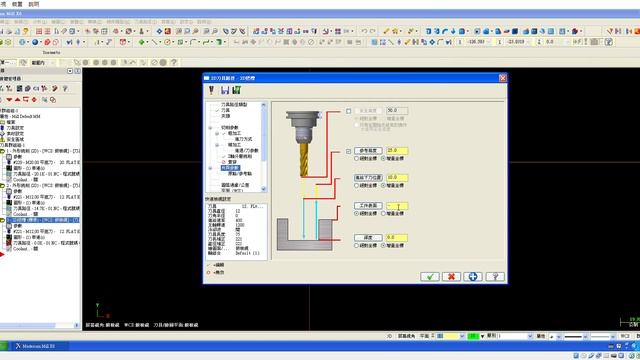Collapse the 共同參數 tree node
This screenshot has height=360, width=640.
(x=211, y=168)
